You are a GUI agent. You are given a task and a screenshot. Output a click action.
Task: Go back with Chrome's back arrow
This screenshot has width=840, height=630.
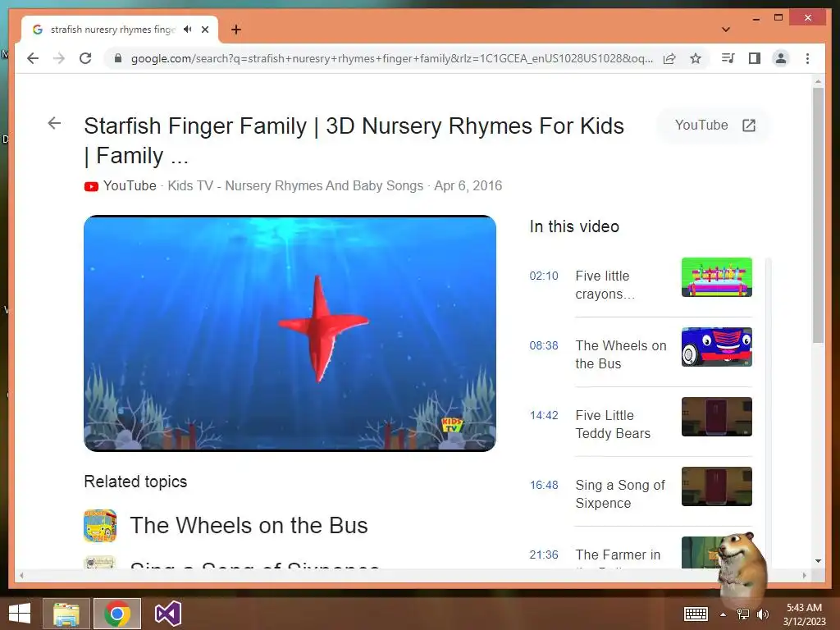click(x=33, y=58)
